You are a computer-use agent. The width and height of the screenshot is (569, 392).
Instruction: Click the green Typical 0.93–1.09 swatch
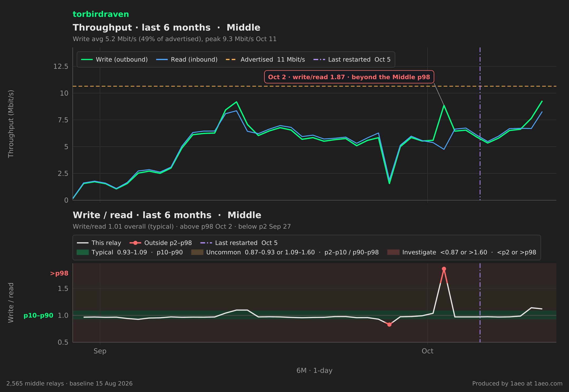click(x=83, y=252)
